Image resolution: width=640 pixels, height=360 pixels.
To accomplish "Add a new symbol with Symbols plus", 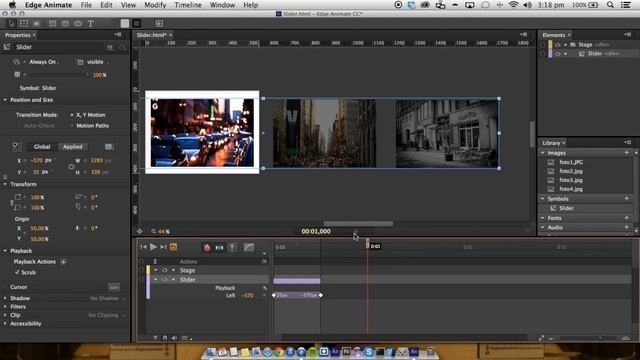I will [x=627, y=198].
